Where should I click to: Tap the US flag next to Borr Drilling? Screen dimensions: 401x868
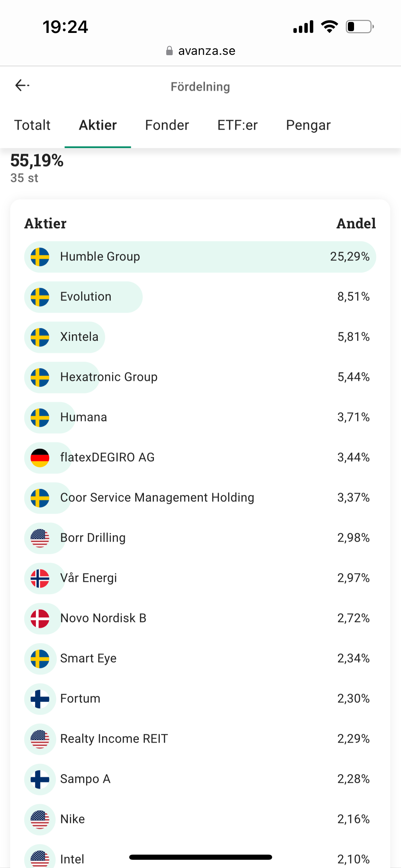[x=40, y=538]
